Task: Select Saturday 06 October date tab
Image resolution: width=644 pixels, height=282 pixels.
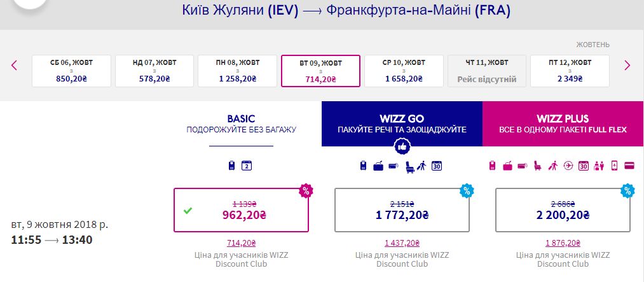Action: [71, 71]
